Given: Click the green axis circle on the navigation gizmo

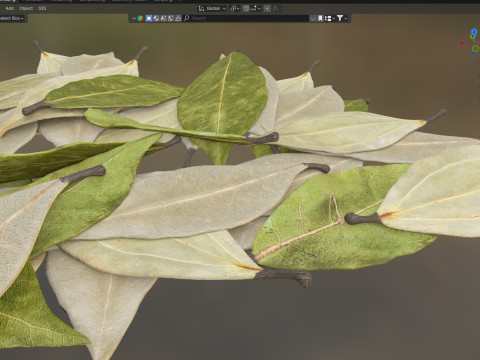Looking at the screenshot, I should coord(475,49).
